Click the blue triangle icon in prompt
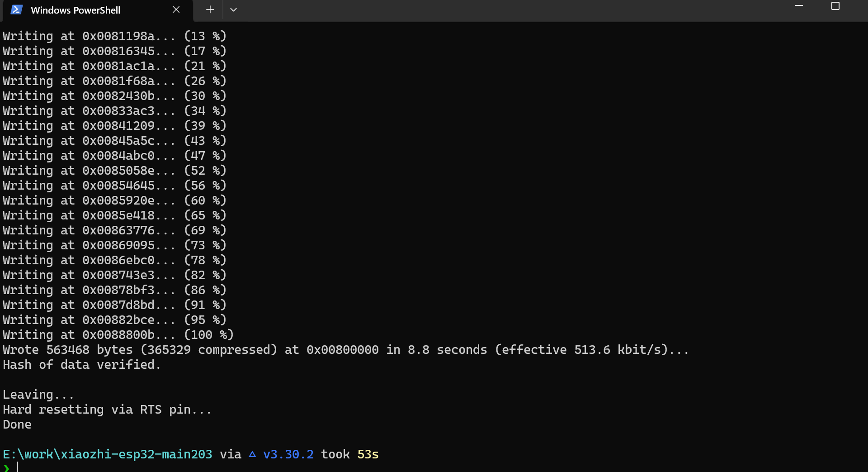868x472 pixels. [252, 454]
